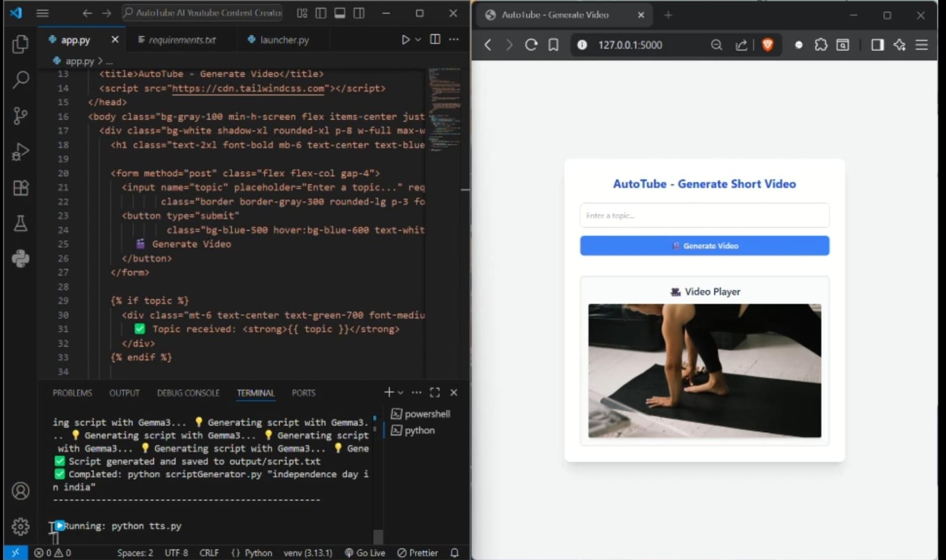Open browser main menu hamburger

921,45
